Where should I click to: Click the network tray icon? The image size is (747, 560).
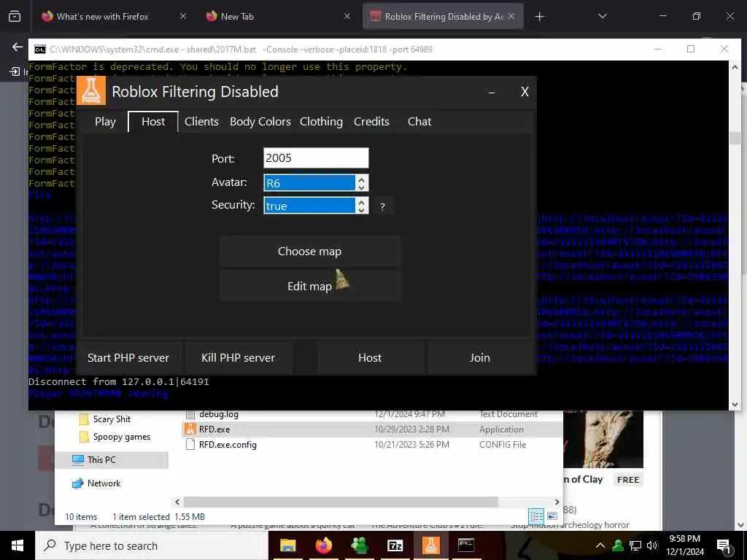pyautogui.click(x=635, y=545)
